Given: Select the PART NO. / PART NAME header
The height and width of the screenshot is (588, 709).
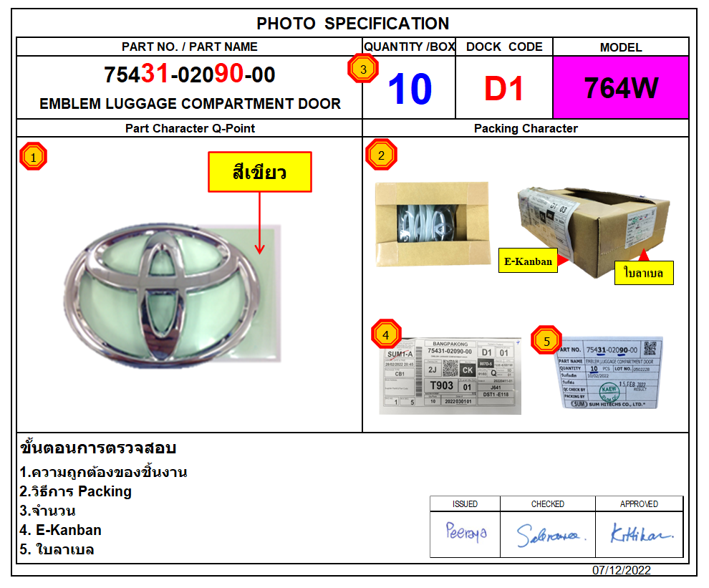Looking at the screenshot, I should [190, 47].
